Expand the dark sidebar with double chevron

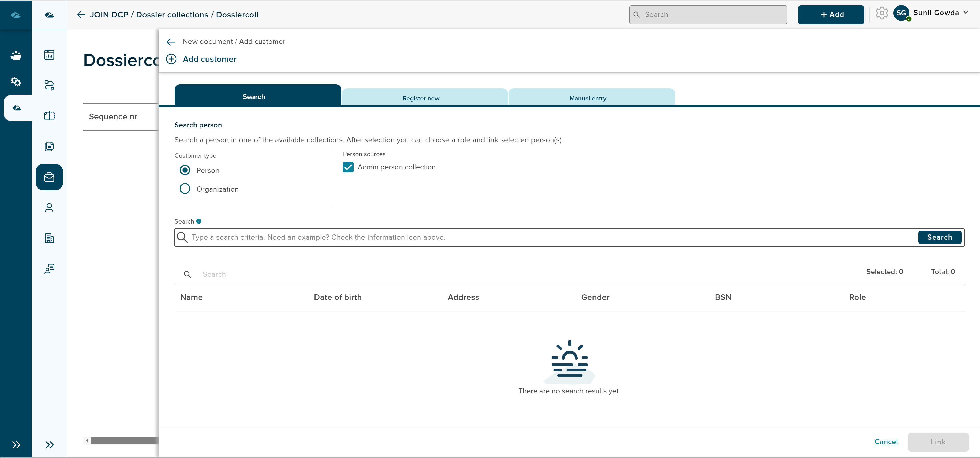tap(16, 444)
